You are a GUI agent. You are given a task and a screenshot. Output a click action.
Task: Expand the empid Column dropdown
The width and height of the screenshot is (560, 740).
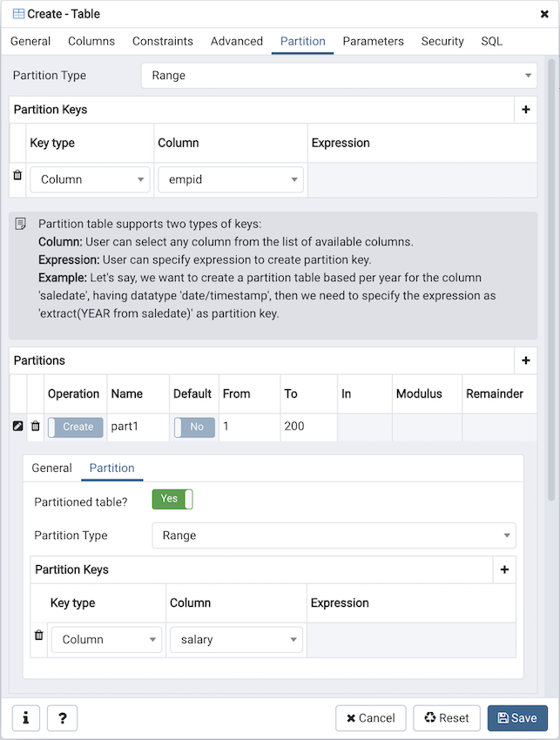pos(230,179)
